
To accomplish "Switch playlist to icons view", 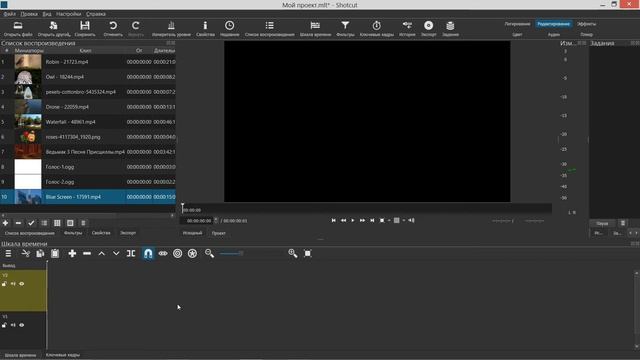I will click(x=70, y=223).
